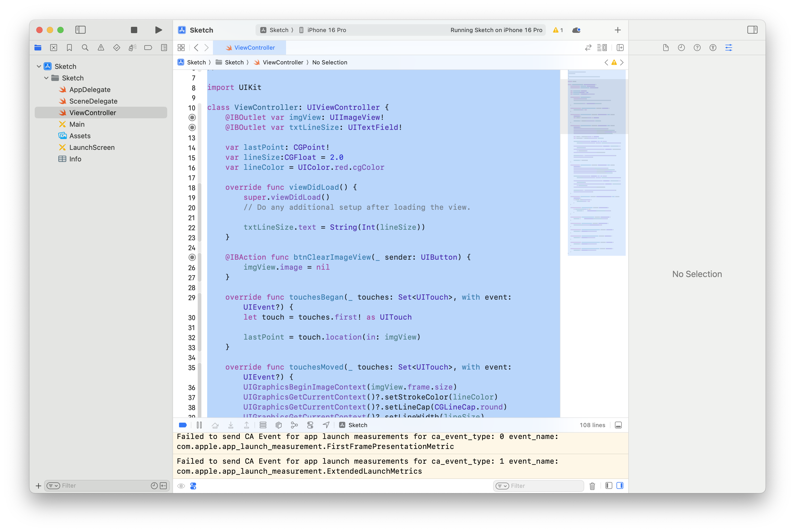
Task: Open the Find navigator magnifier icon
Action: pyautogui.click(x=85, y=48)
